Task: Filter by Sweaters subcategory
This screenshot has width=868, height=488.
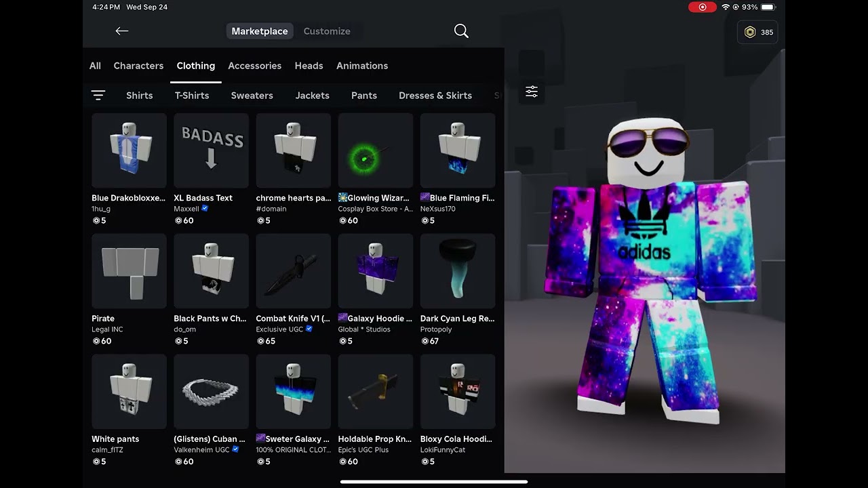Action: point(252,96)
